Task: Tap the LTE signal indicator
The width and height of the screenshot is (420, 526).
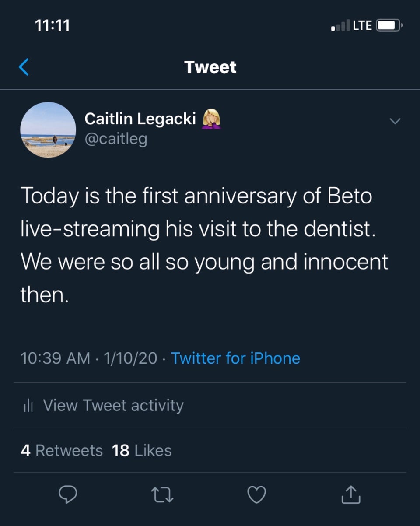Action: tap(362, 26)
